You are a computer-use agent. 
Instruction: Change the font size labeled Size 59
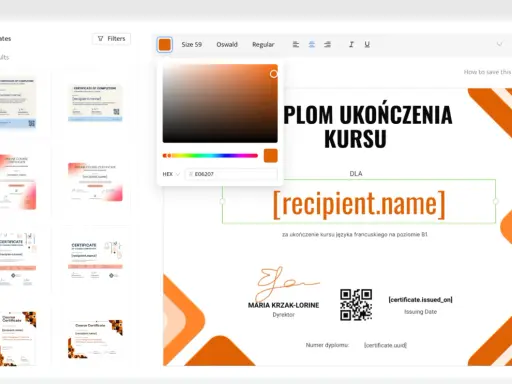tap(192, 44)
